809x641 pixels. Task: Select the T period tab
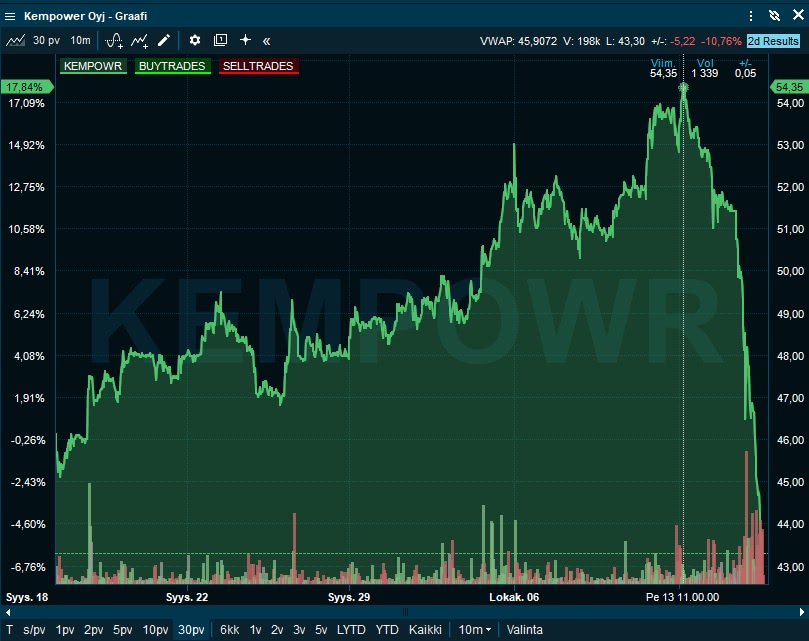(9, 630)
